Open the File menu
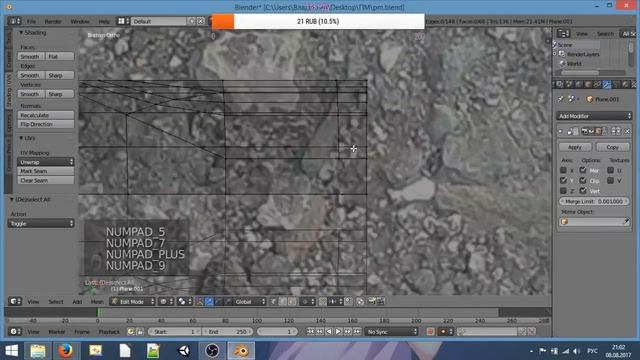The height and width of the screenshot is (360, 640). [31, 21]
